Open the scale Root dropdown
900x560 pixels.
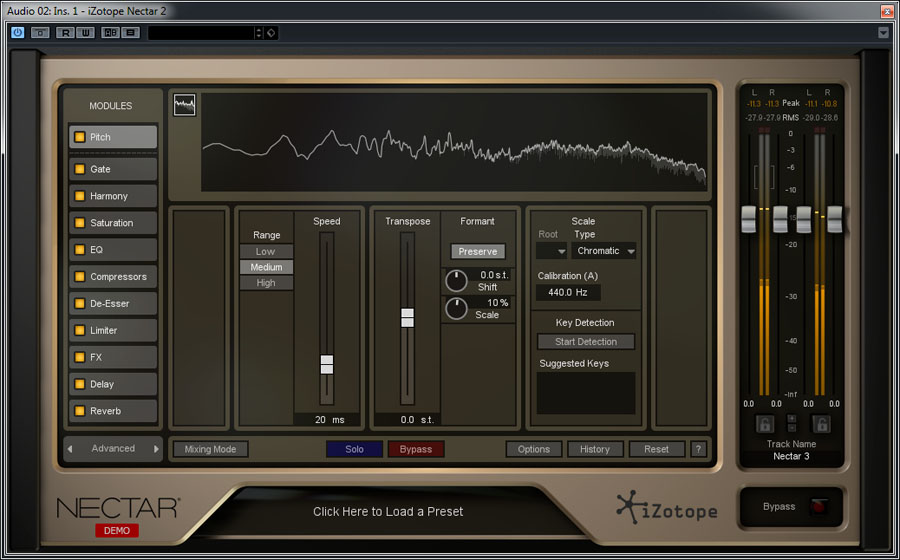(x=552, y=251)
